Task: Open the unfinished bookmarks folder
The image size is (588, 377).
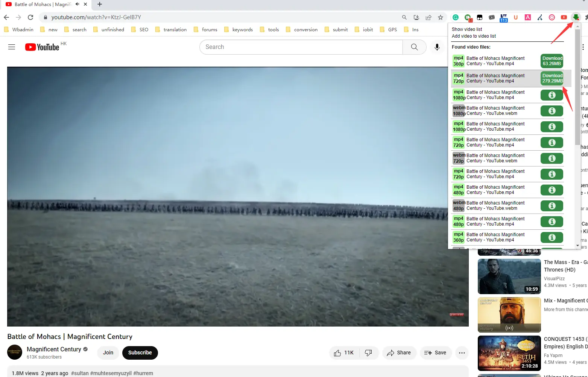Action: coord(109,29)
